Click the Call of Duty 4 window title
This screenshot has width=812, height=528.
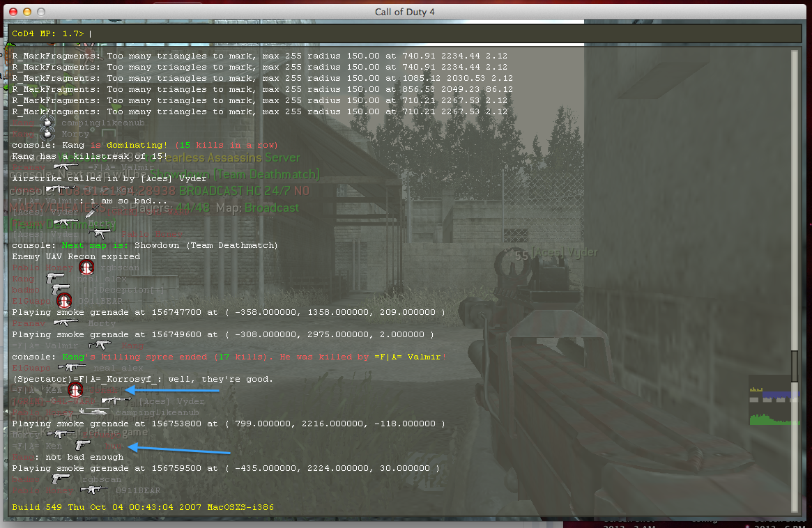pyautogui.click(x=404, y=12)
